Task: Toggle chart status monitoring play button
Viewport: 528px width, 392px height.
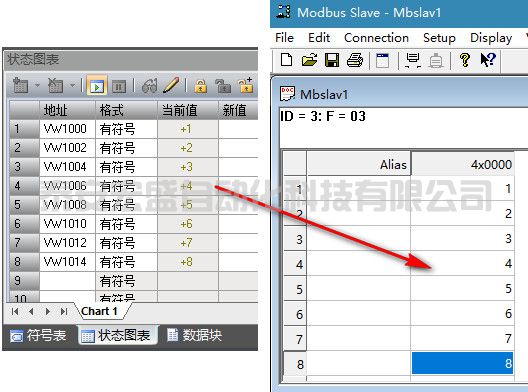Action: click(x=97, y=86)
